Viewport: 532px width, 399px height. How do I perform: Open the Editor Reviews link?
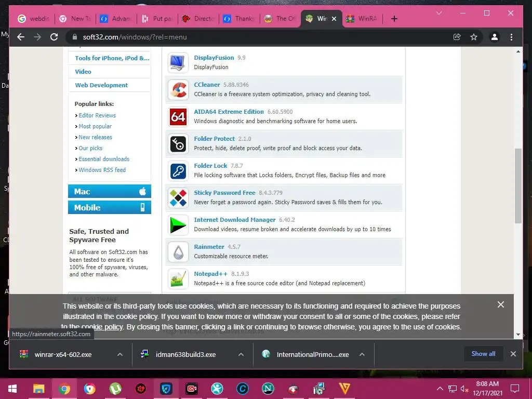click(97, 115)
